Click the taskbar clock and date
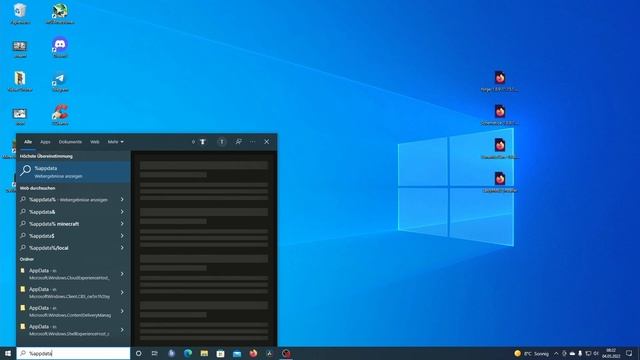This screenshot has height=360, width=640. click(611, 353)
